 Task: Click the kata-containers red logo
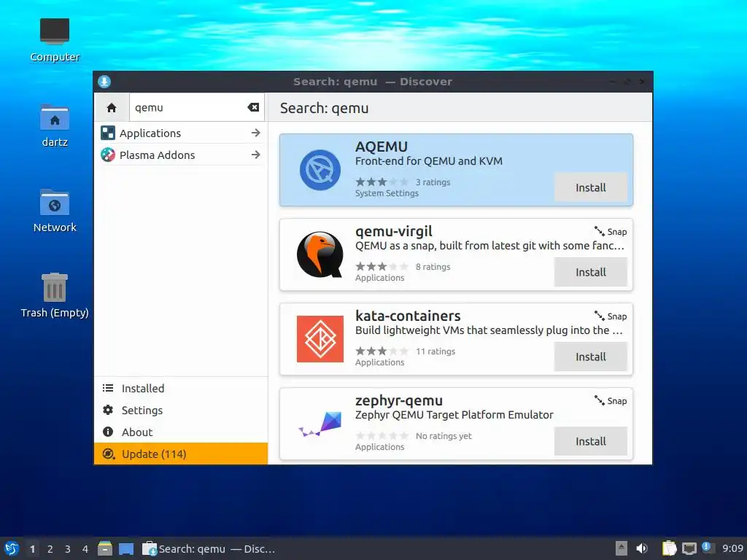[x=320, y=339]
